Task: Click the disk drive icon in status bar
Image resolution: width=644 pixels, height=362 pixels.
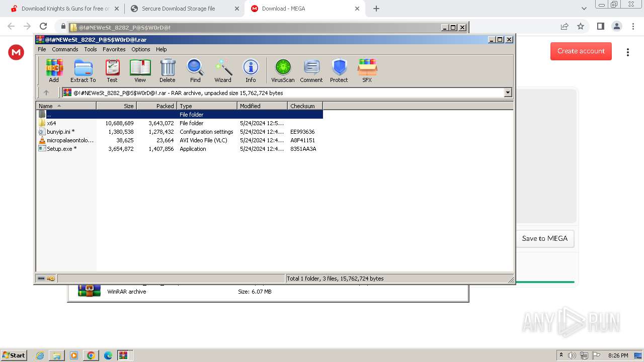Action: [x=41, y=278]
